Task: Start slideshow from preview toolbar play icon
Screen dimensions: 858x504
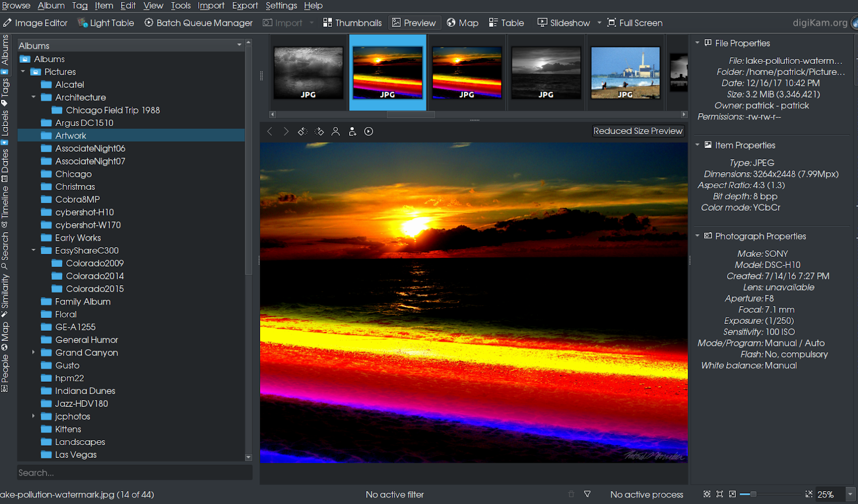Action: coord(368,131)
